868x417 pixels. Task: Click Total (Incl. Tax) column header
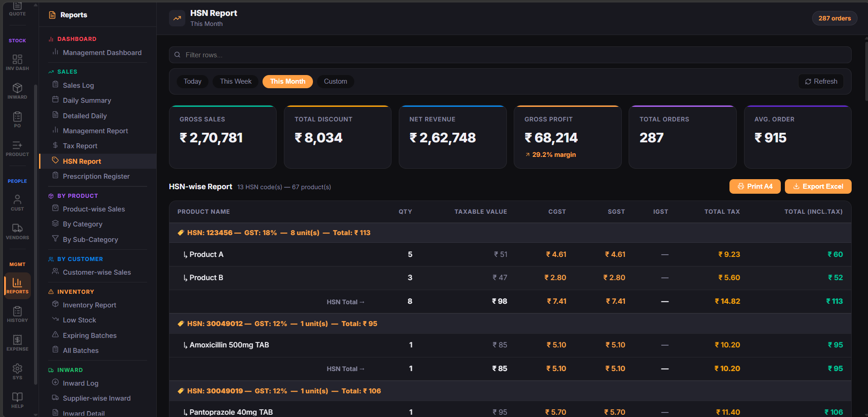(813, 212)
